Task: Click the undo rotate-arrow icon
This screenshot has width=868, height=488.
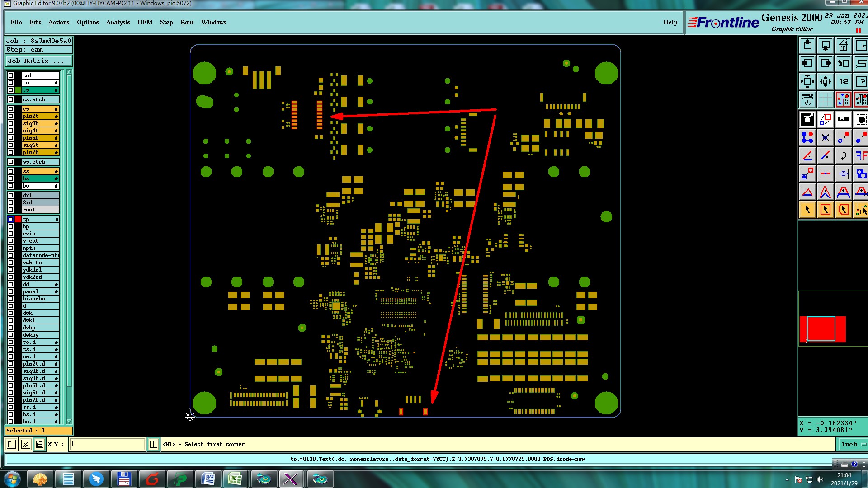Action: [x=843, y=156]
